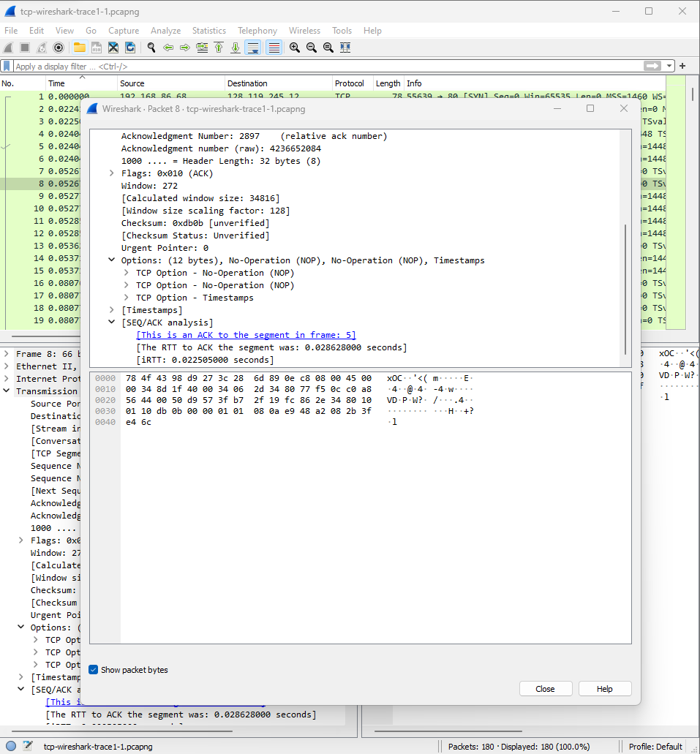Toggle packet colorization rules icon
This screenshot has height=754, width=700.
pyautogui.click(x=274, y=48)
